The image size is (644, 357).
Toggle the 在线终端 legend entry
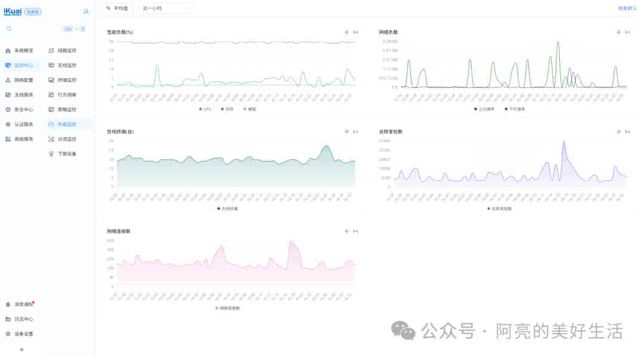coord(228,209)
